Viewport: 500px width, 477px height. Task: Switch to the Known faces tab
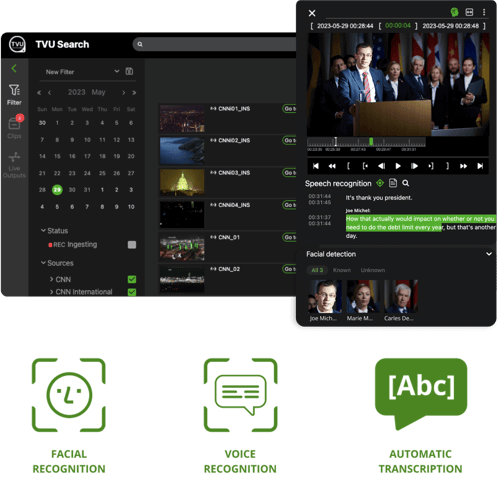(x=342, y=270)
